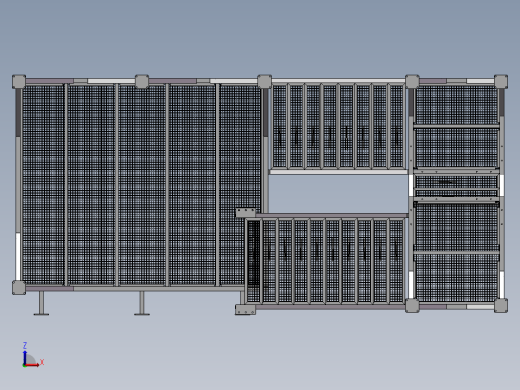The image size is (520, 390).
Task: Select the top-left corner connector block of the frame
Action: click(x=19, y=82)
